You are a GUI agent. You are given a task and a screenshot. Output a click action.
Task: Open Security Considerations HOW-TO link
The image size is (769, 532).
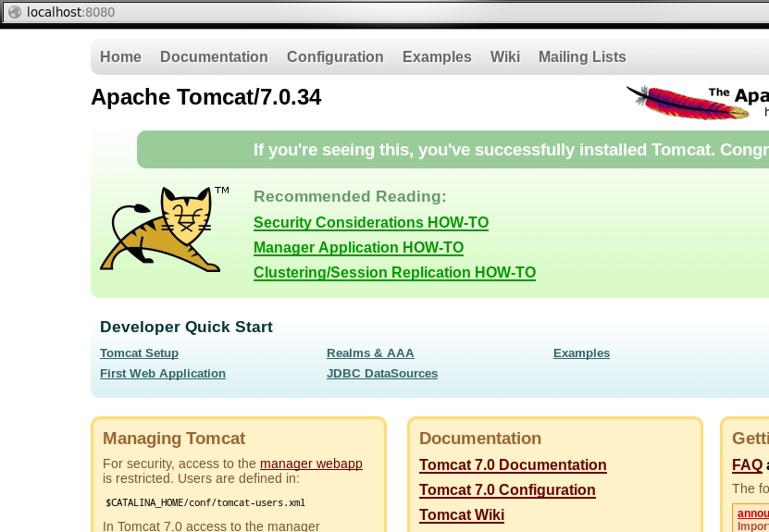pyautogui.click(x=371, y=223)
